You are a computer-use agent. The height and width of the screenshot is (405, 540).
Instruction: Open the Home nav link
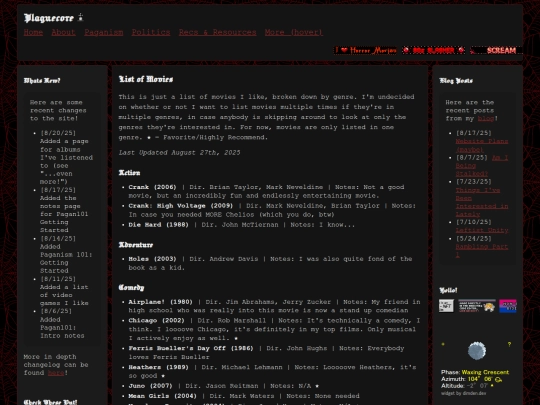(33, 32)
